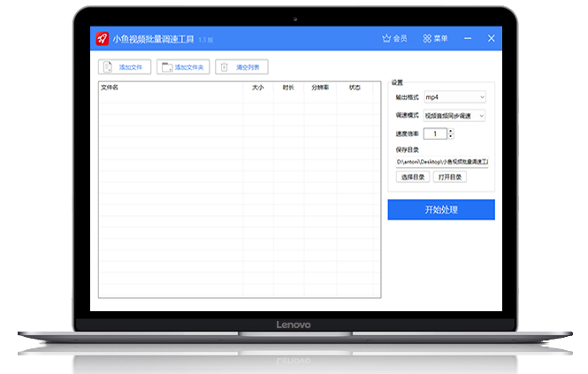Click the 大小 column header

[x=258, y=88]
